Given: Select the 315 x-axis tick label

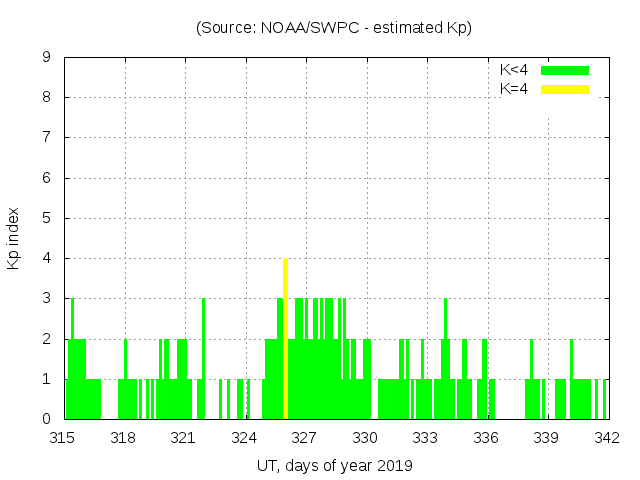Looking at the screenshot, I should coord(63,437).
